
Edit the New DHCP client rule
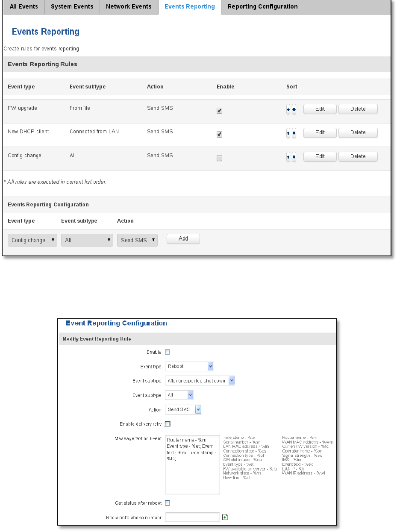pos(320,133)
